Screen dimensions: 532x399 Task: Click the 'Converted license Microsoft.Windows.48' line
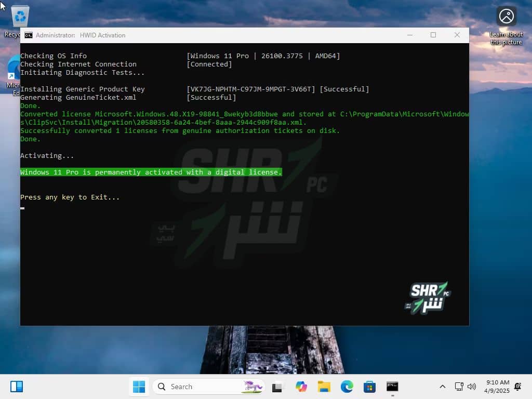244,118
